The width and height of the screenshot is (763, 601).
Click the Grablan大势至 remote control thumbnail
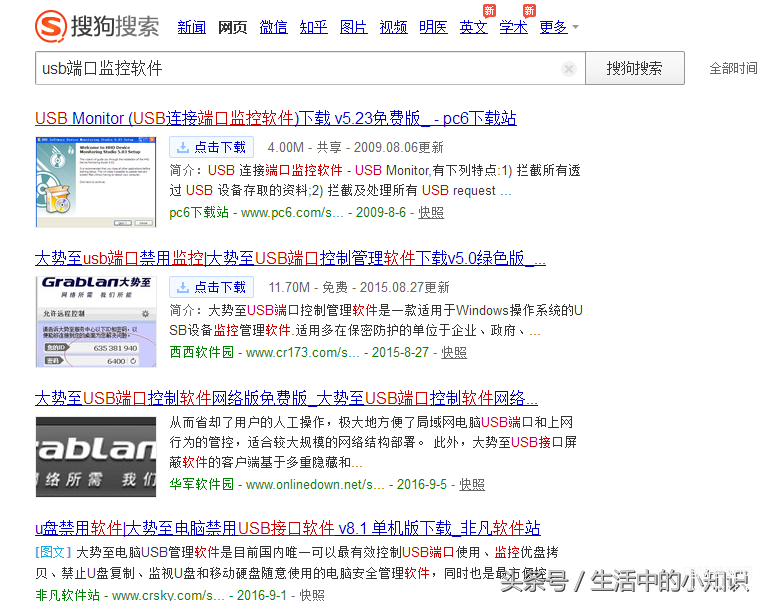coord(96,322)
